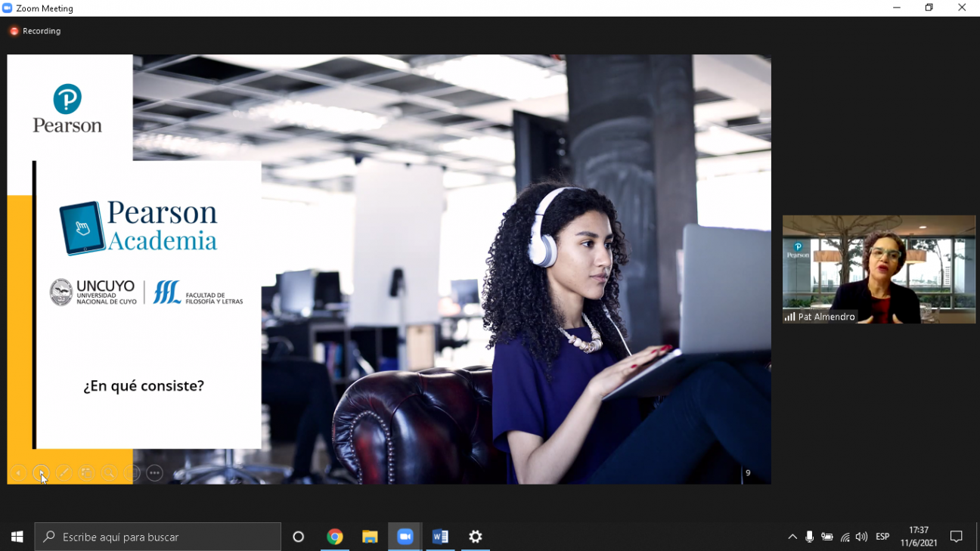Change ESP input language
Image resolution: width=980 pixels, height=551 pixels.
[882, 537]
